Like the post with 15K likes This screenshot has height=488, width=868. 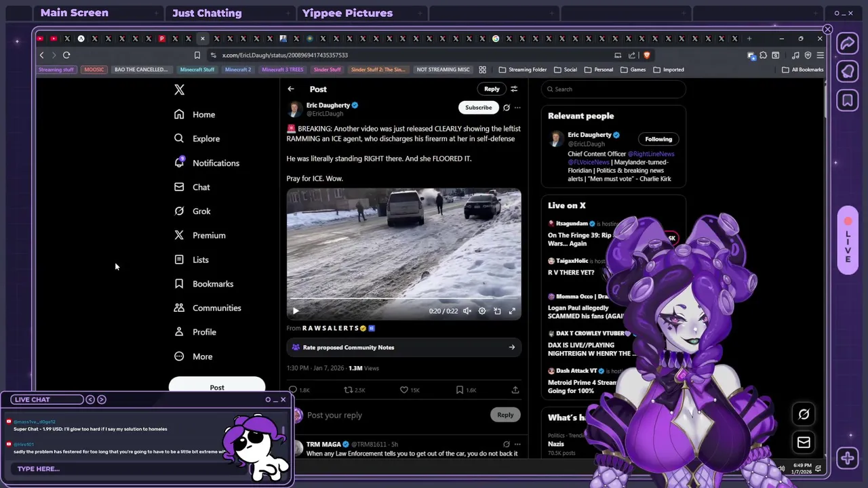click(410, 390)
